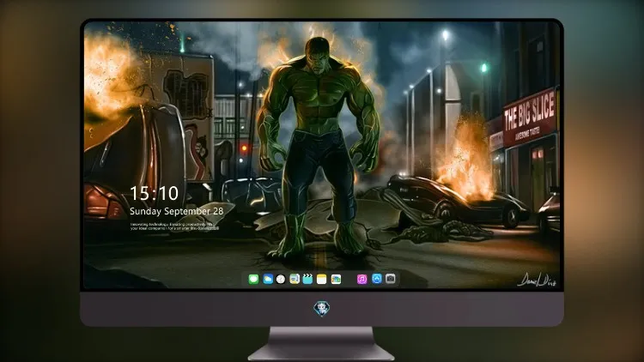
Task: Click the Sunday September 28 date text
Action: 177,211
